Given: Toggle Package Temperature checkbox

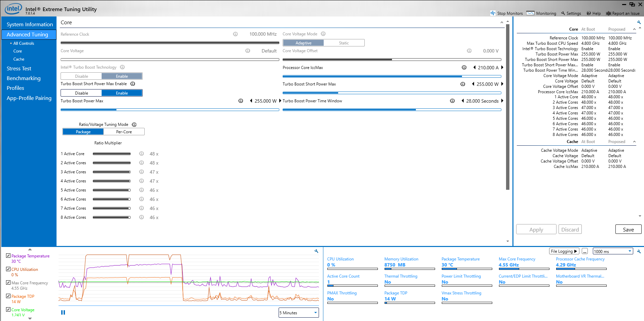Looking at the screenshot, I should 8,256.
